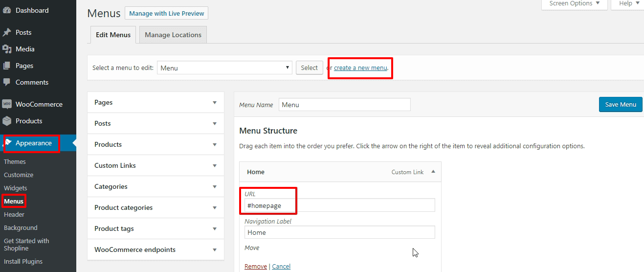Image resolution: width=644 pixels, height=272 pixels.
Task: Open Themes under Appearance
Action: tap(15, 161)
